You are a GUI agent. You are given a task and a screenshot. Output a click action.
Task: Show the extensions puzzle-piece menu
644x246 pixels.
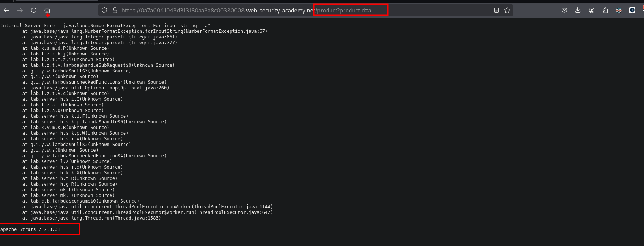(x=605, y=10)
